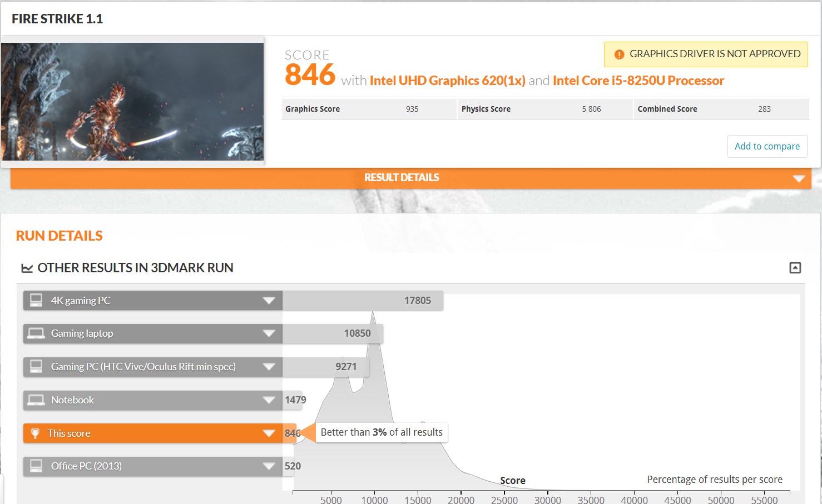Click the Office PC score value 520
Image resolution: width=822 pixels, height=504 pixels.
pos(293,466)
